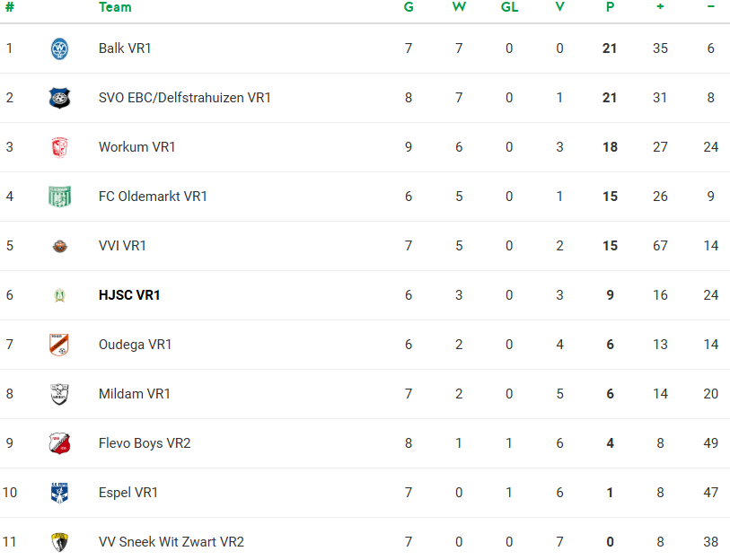
Task: Open the HJSC VR1 team page
Action: tap(129, 295)
